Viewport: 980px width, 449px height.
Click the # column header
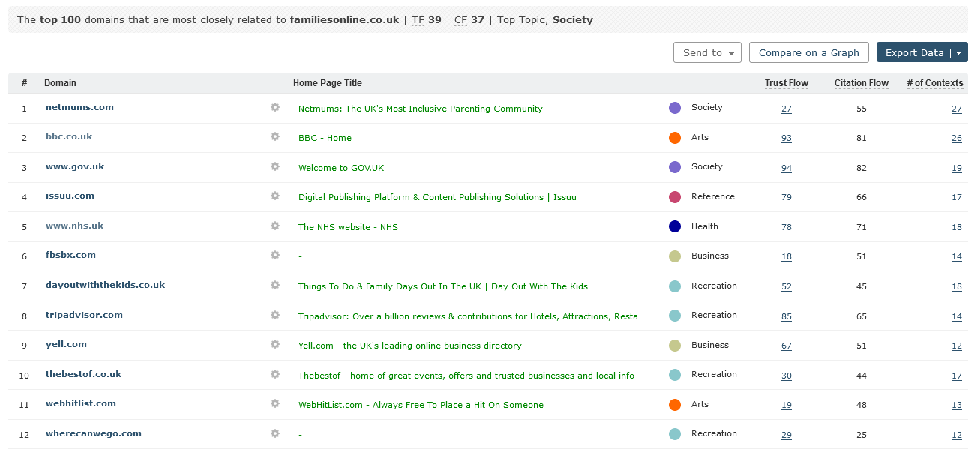pos(24,83)
